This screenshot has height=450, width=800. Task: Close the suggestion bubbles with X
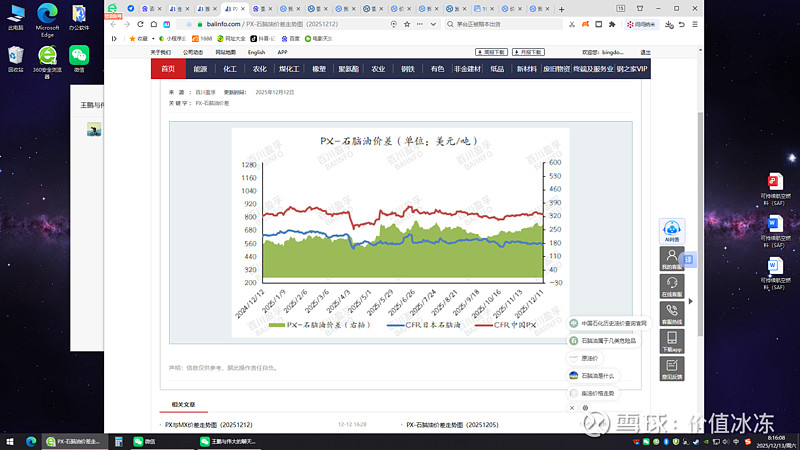[572, 408]
